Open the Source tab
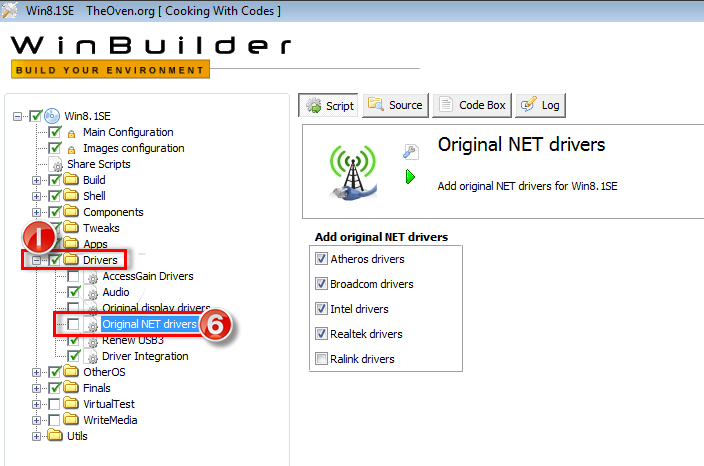The width and height of the screenshot is (704, 466). pos(396,106)
